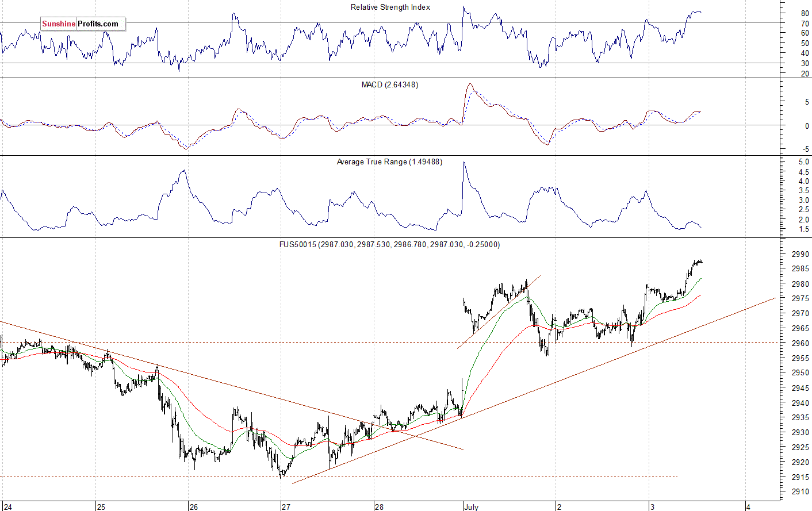Click price axis value 2985

tap(801, 269)
